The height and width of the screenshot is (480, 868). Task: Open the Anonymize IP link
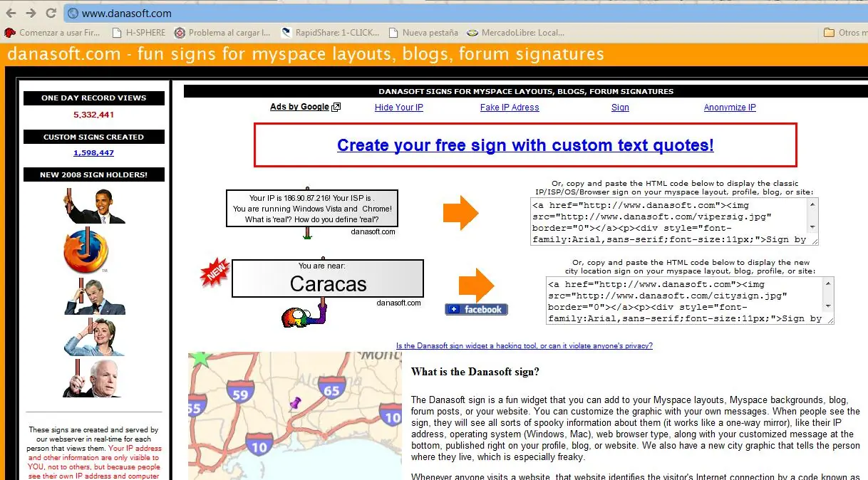click(730, 108)
